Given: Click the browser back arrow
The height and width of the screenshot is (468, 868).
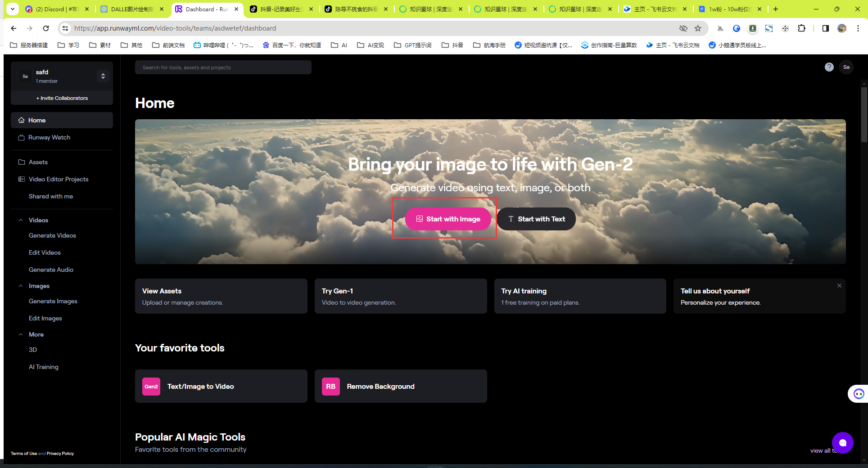Looking at the screenshot, I should pos(14,28).
